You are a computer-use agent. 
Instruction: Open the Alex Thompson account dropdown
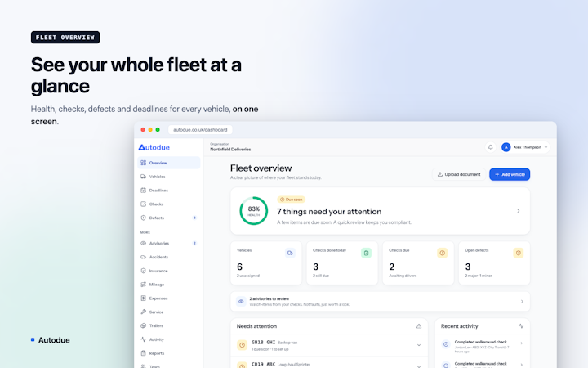pyautogui.click(x=525, y=147)
